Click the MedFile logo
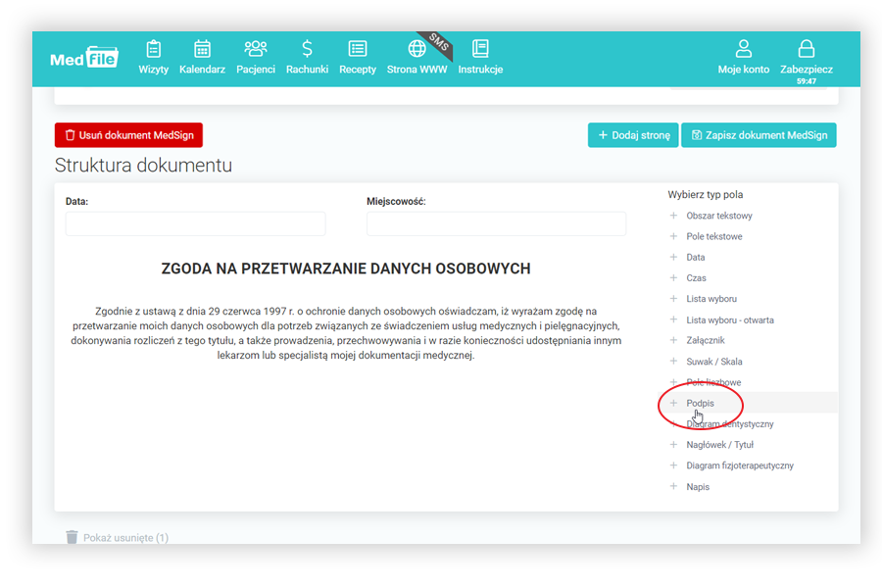Screen dimensions: 882x588 (x=84, y=58)
